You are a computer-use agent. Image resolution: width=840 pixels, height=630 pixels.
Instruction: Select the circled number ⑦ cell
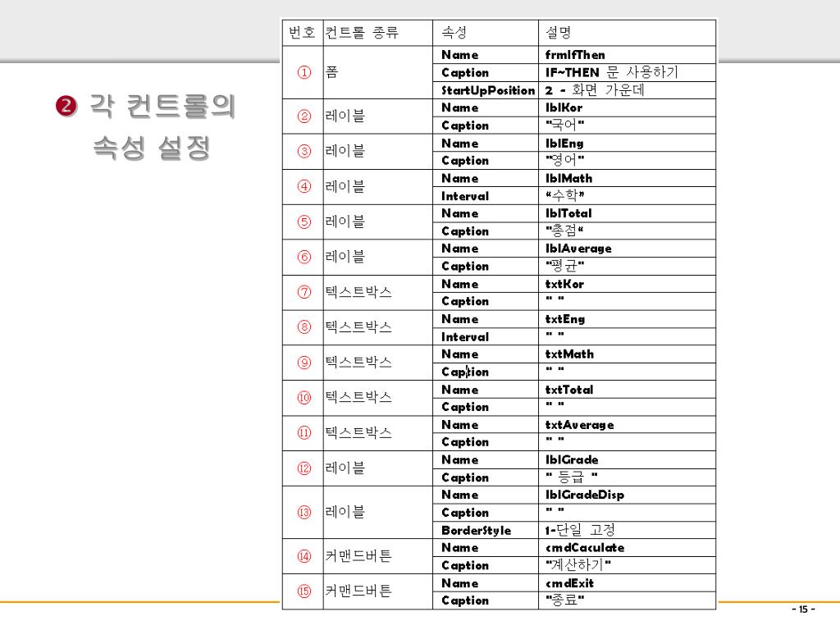tap(304, 292)
